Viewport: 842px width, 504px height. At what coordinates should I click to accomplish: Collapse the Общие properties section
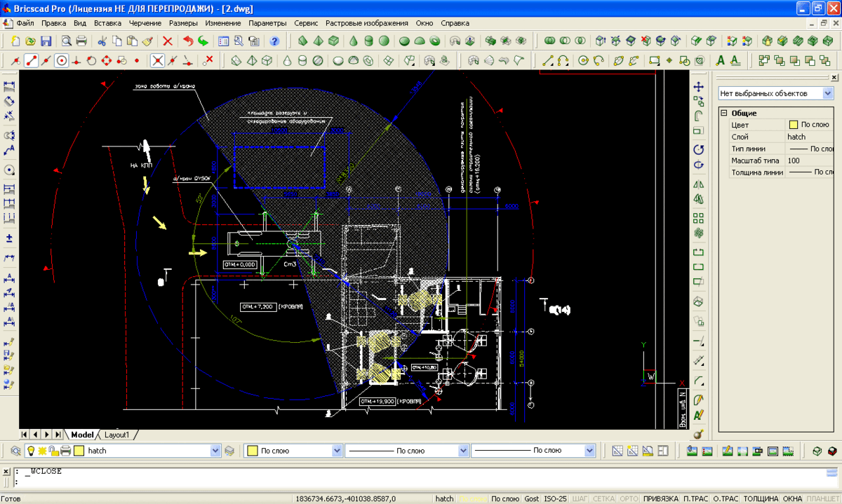pyautogui.click(x=723, y=113)
